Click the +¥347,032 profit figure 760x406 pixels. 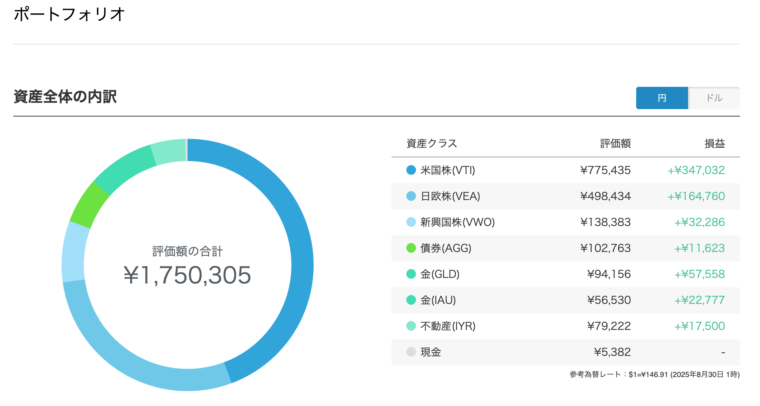696,170
